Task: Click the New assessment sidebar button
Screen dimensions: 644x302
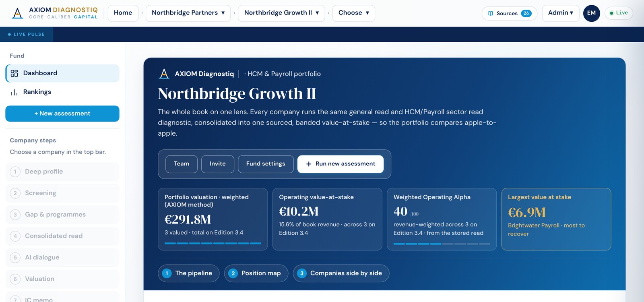Action: 62,114
